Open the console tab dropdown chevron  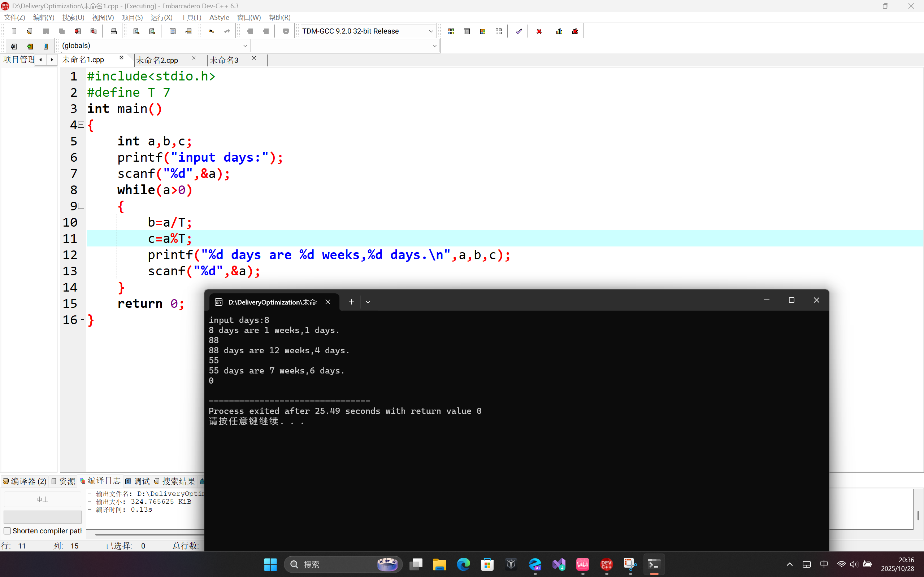(368, 302)
